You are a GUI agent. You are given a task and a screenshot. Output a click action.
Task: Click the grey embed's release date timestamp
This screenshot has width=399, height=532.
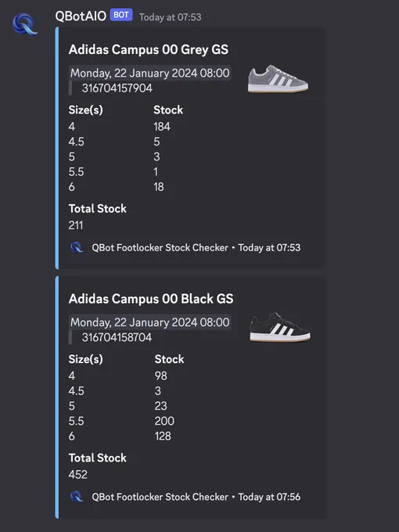point(150,73)
